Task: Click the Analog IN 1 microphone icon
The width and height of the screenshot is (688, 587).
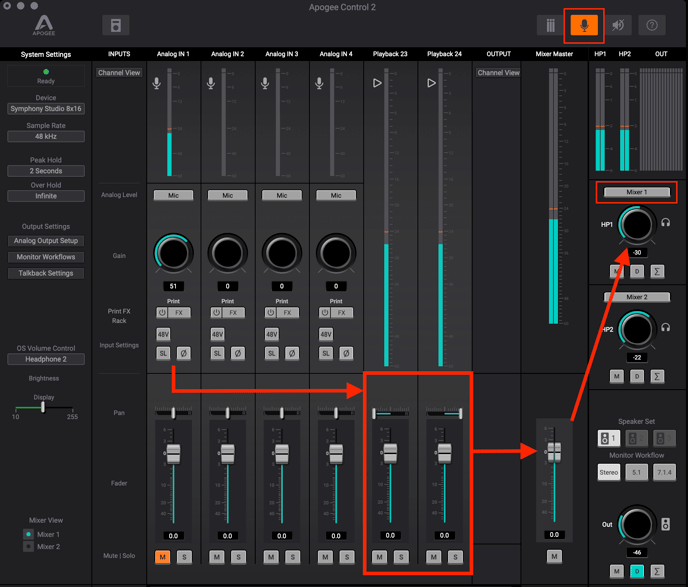Action: (157, 83)
